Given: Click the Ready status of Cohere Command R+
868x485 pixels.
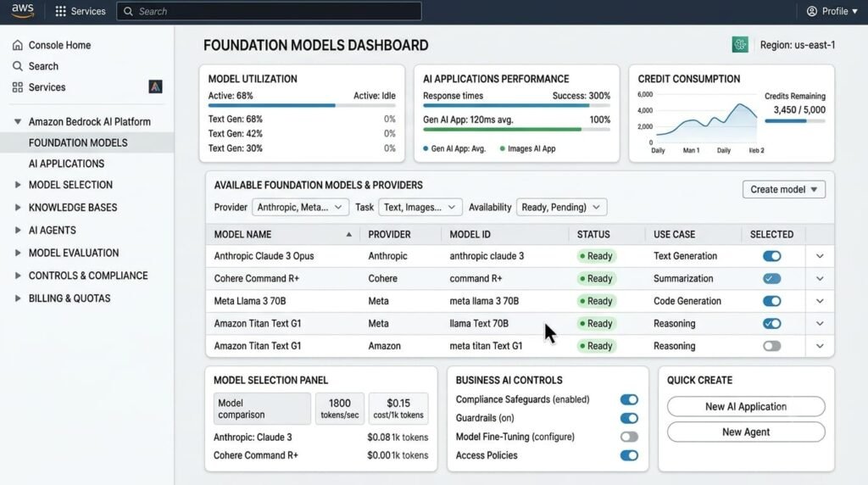Looking at the screenshot, I should (x=596, y=278).
